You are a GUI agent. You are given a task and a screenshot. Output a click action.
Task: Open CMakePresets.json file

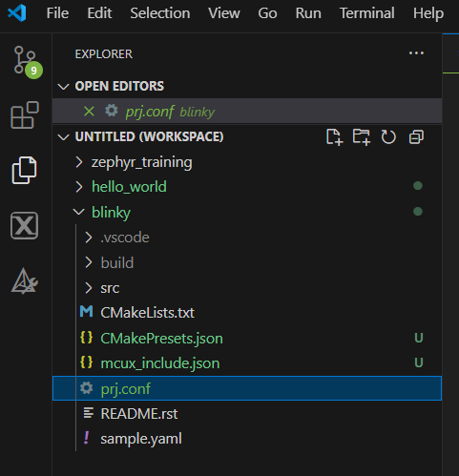point(247,338)
